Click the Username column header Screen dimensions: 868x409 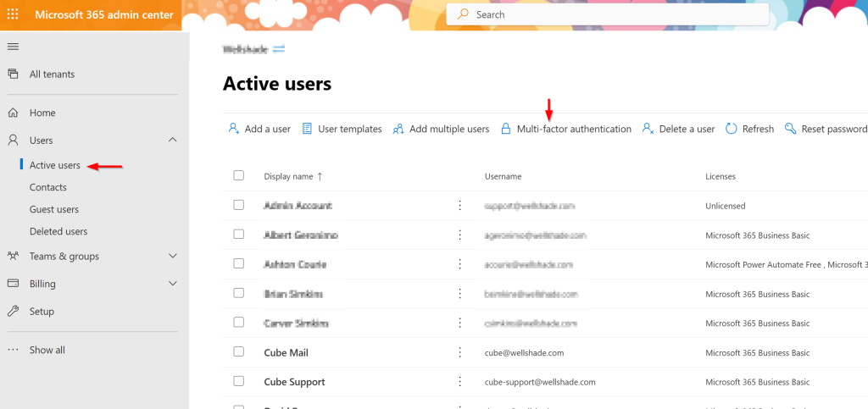504,176
